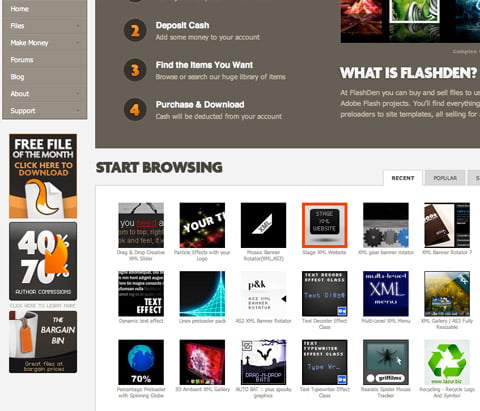Expand the Make Money sidebar menu arrow

pos(78,43)
